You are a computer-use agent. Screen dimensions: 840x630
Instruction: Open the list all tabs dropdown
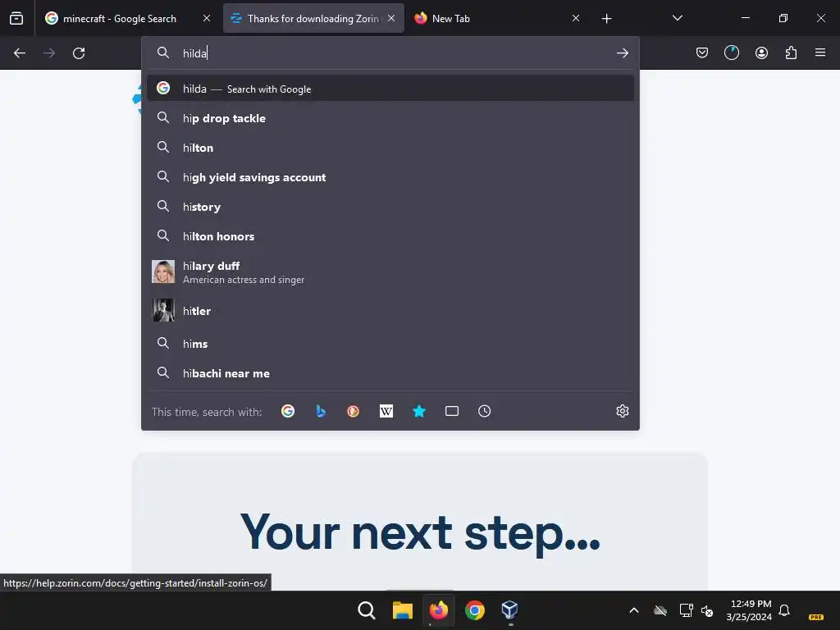point(677,18)
